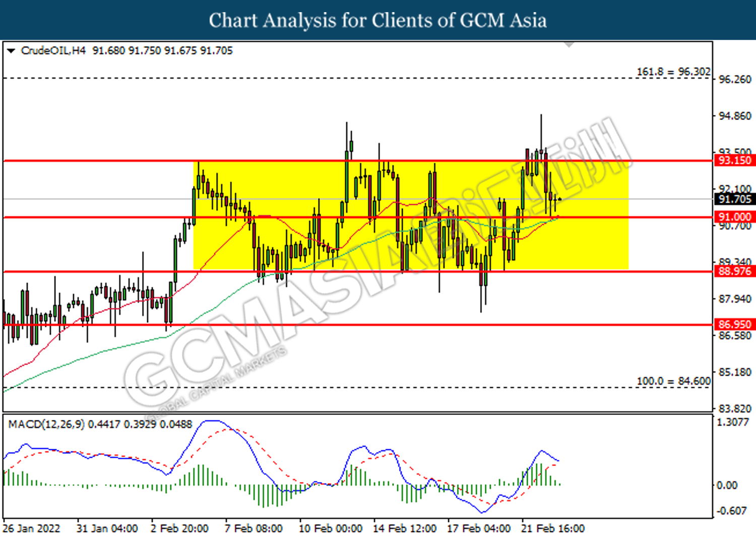Click the current price tag 91.705
This screenshot has height=540, width=756.
point(734,199)
